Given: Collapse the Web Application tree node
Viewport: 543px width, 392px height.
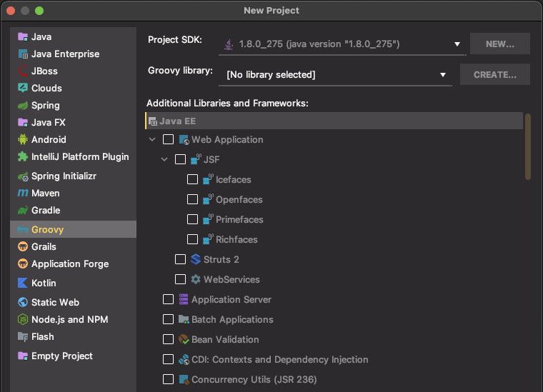Looking at the screenshot, I should pyautogui.click(x=152, y=139).
